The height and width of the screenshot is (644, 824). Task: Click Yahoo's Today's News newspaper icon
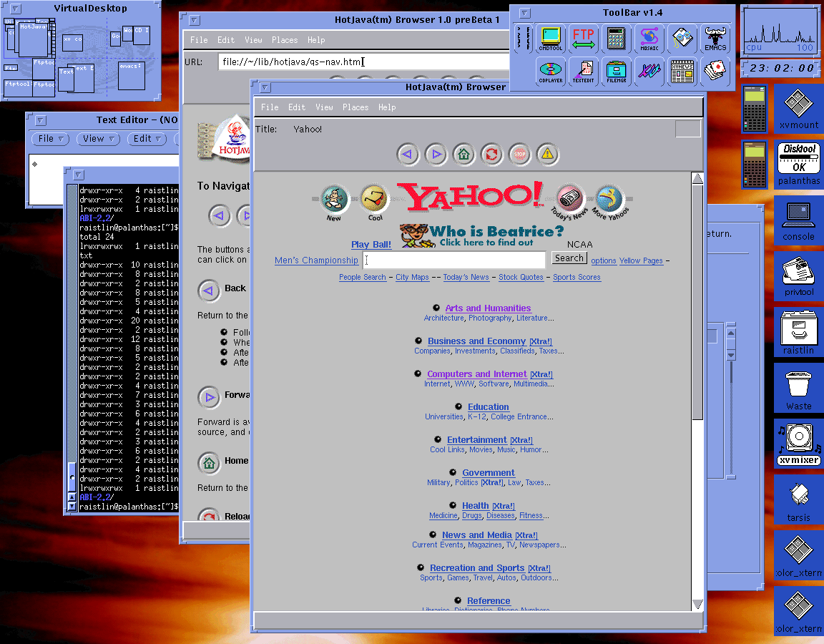(569, 201)
